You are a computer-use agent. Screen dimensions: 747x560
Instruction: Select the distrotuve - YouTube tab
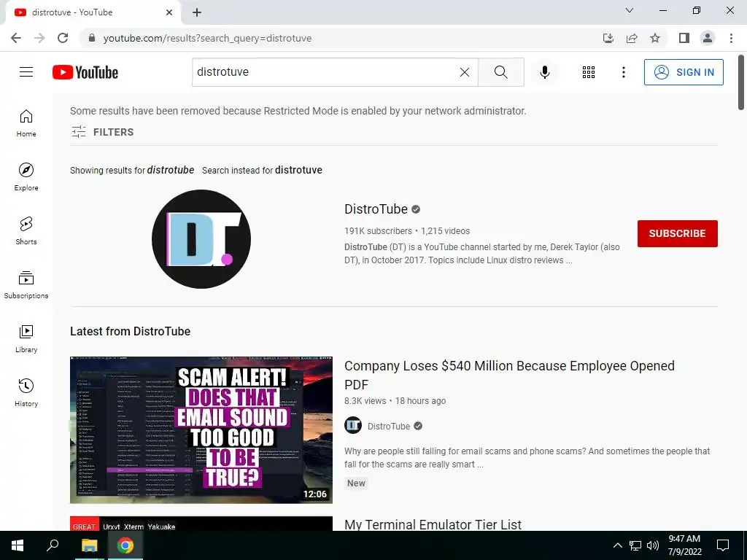[x=93, y=12]
